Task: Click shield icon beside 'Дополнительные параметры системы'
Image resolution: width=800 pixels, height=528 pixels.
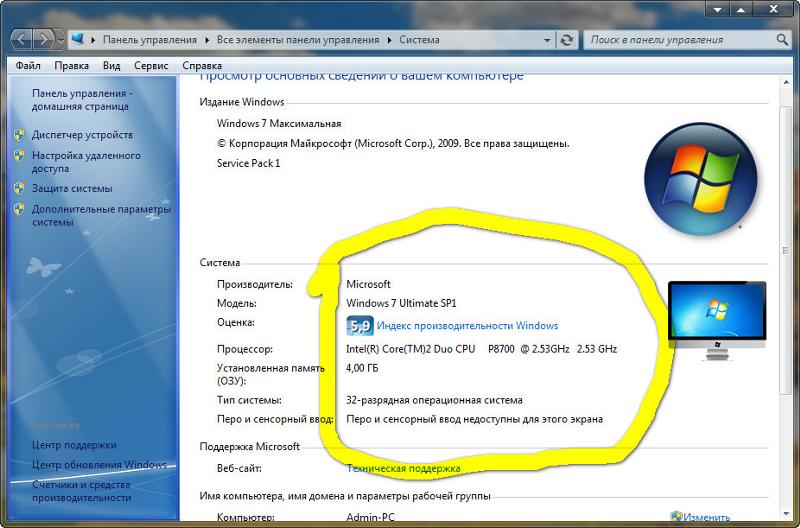Action: click(x=19, y=209)
